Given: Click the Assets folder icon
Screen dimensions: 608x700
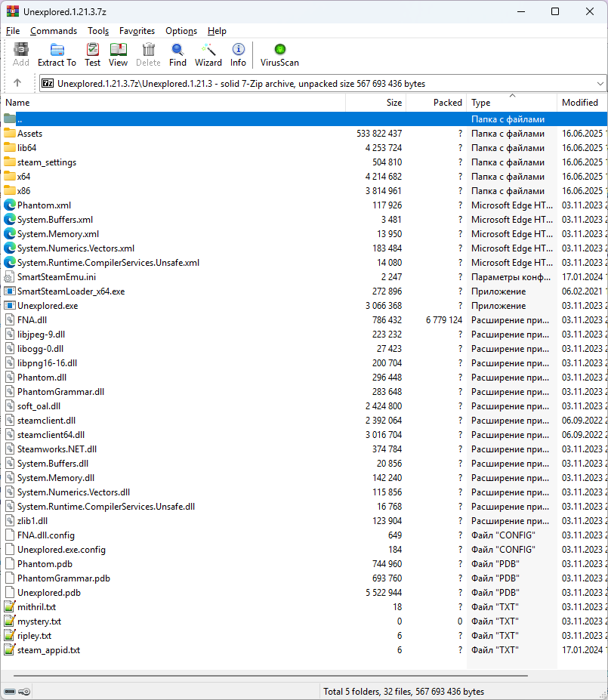Looking at the screenshot, I should tap(9, 133).
